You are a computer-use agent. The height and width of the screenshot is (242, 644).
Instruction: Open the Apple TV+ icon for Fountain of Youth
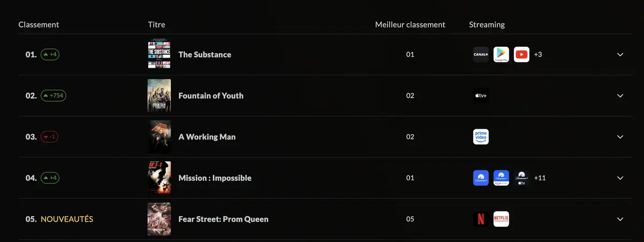(480, 96)
